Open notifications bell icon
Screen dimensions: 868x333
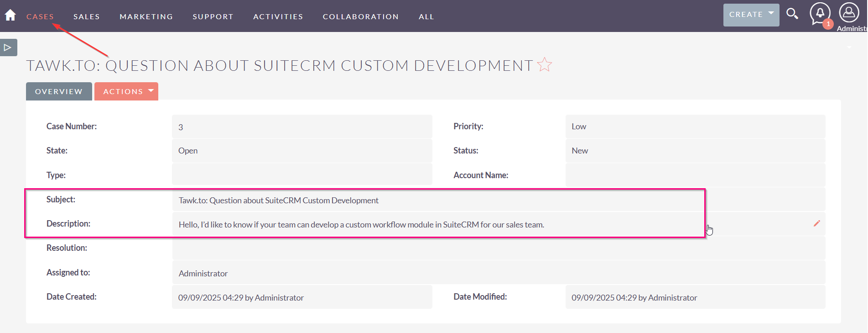tap(820, 13)
